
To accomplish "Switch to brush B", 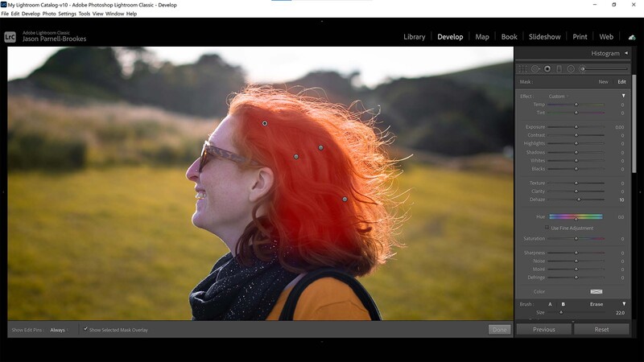I will [x=563, y=304].
